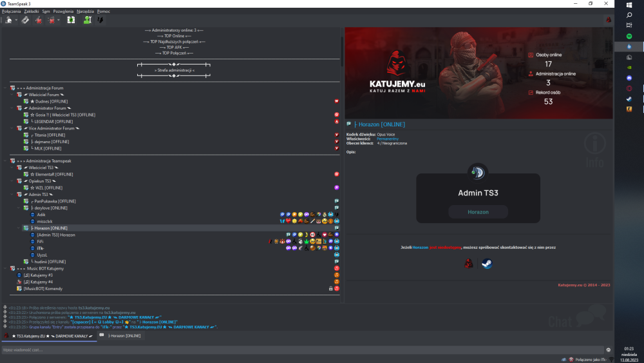Click the dark wolf toolbar icon
Screen dimensions: 644x363
point(100,20)
